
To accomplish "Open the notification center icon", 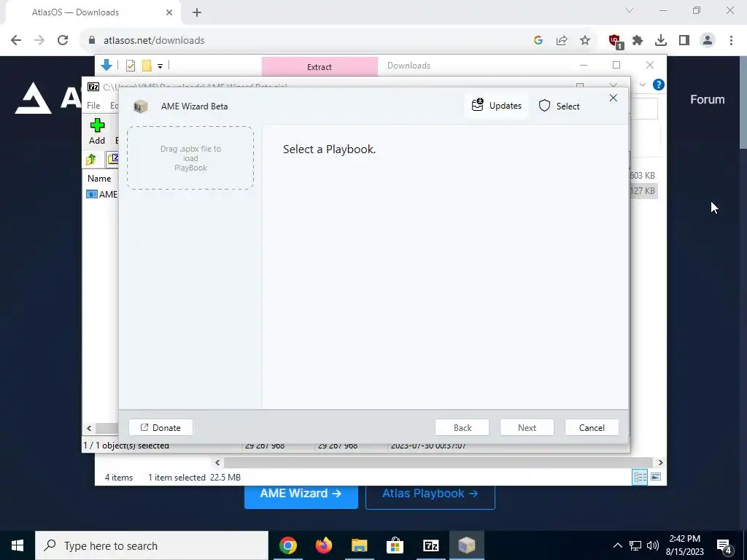I will 724,546.
